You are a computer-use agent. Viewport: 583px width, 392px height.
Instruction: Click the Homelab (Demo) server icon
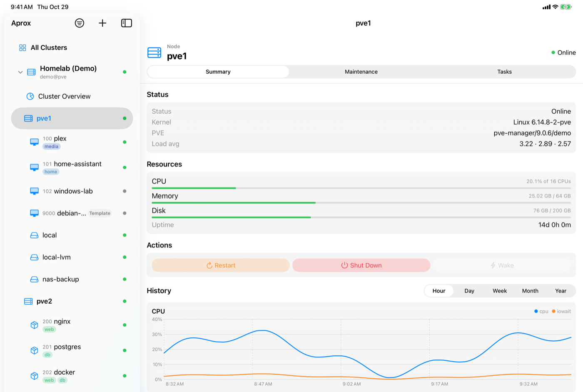point(31,72)
